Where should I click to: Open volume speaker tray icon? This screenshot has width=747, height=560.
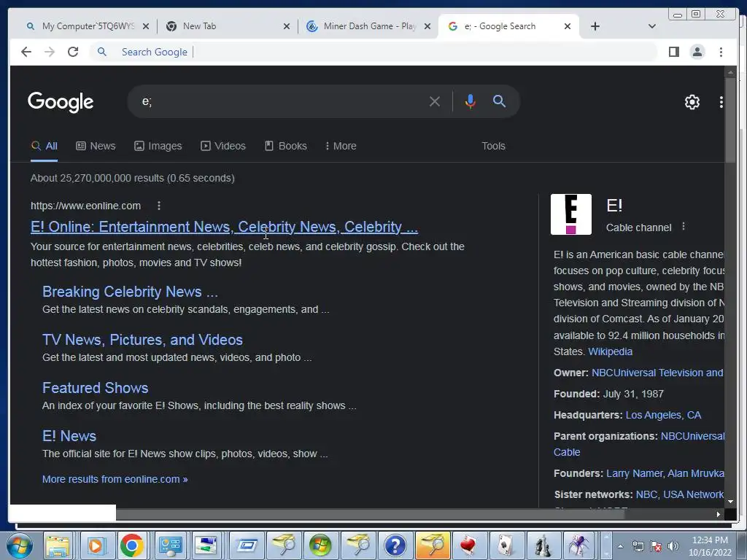point(673,546)
